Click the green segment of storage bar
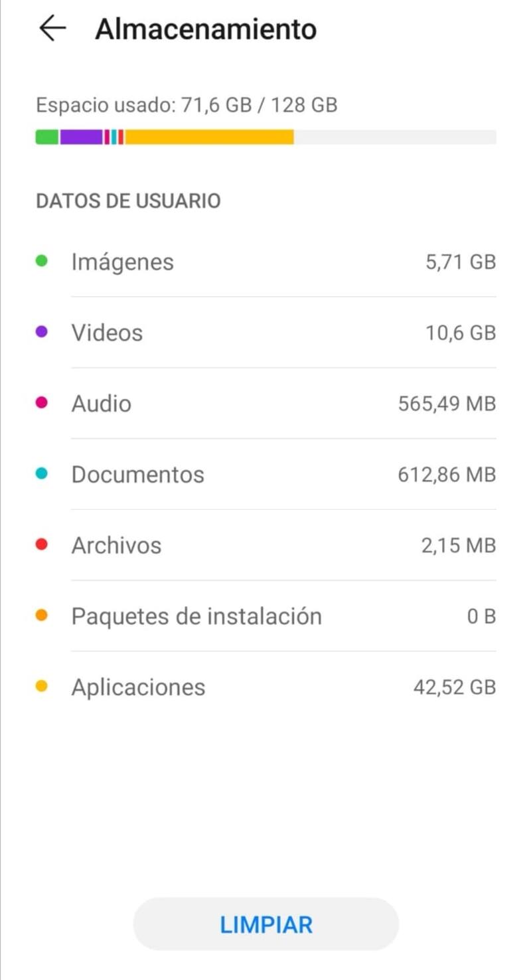Image resolution: width=531 pixels, height=980 pixels. [46, 137]
